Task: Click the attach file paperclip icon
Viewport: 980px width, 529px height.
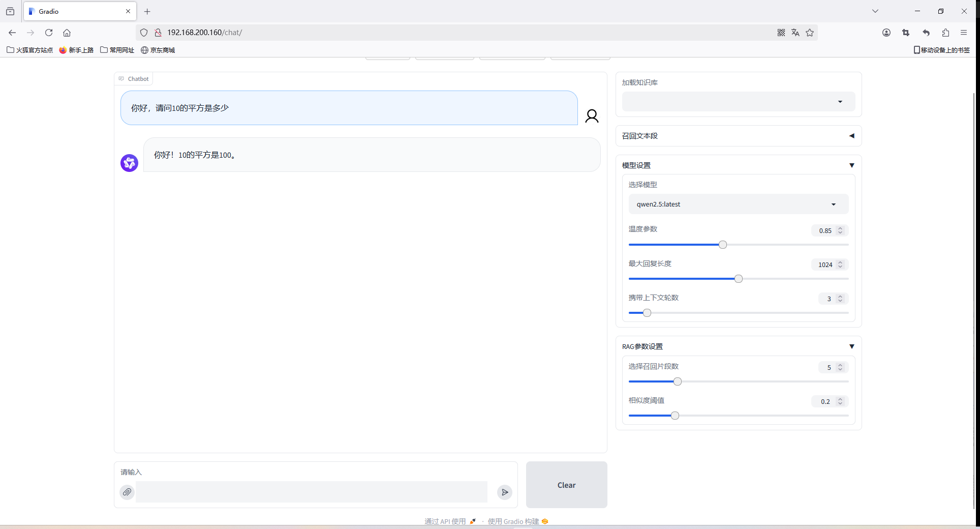Action: point(127,492)
